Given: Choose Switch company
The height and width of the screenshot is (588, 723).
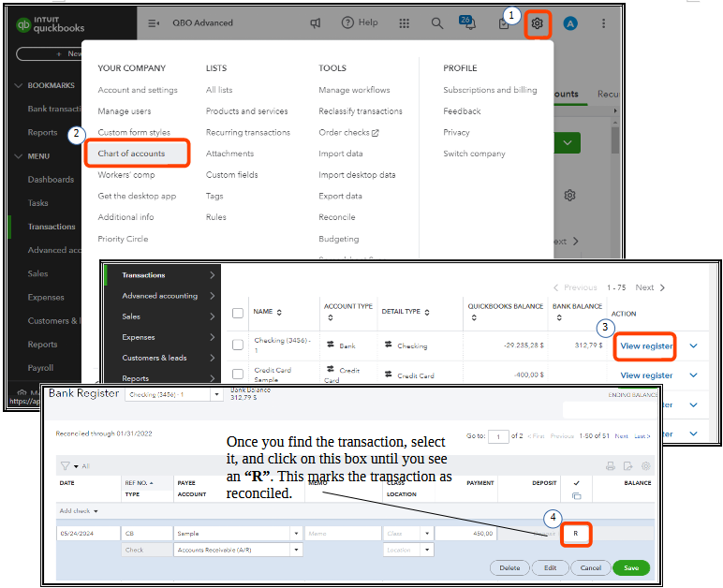Looking at the screenshot, I should click(474, 154).
